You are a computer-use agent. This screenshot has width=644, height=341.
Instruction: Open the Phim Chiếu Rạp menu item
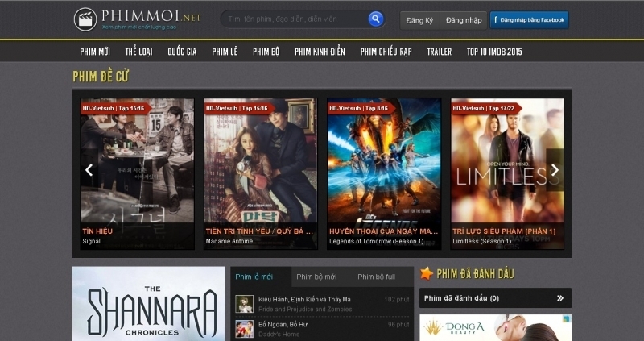(x=386, y=52)
